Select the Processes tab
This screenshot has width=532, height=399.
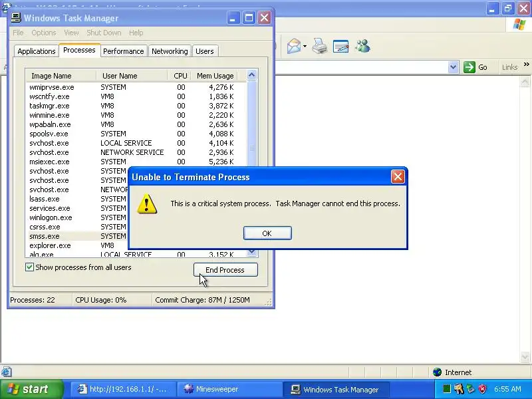(79, 51)
